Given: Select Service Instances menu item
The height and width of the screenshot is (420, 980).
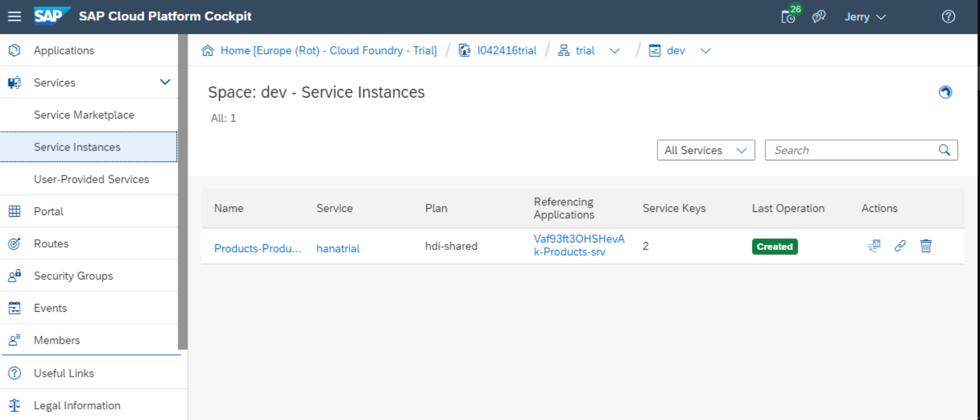Looking at the screenshot, I should coord(89,147).
